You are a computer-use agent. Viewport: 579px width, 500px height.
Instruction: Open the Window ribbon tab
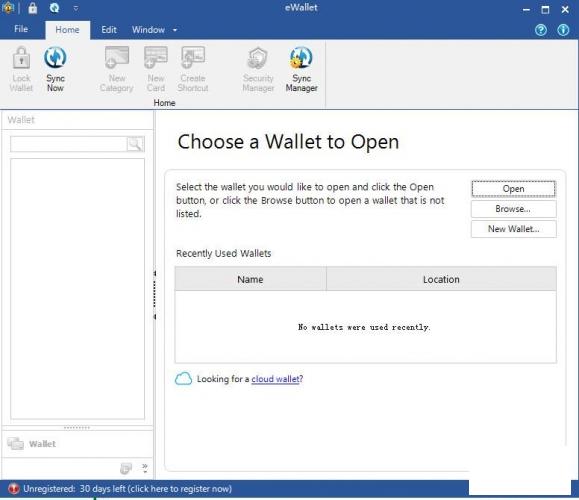148,30
